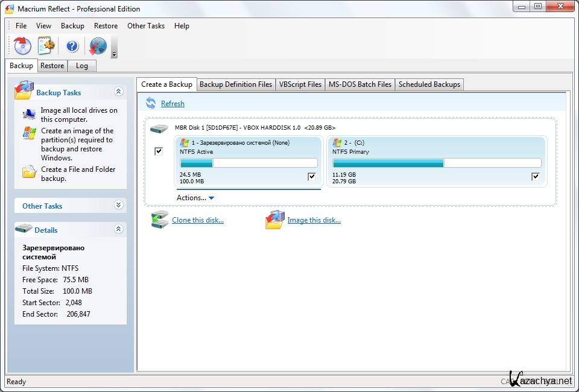Click the Clone this disk icon
Screen dimensions: 579x392
[160, 220]
